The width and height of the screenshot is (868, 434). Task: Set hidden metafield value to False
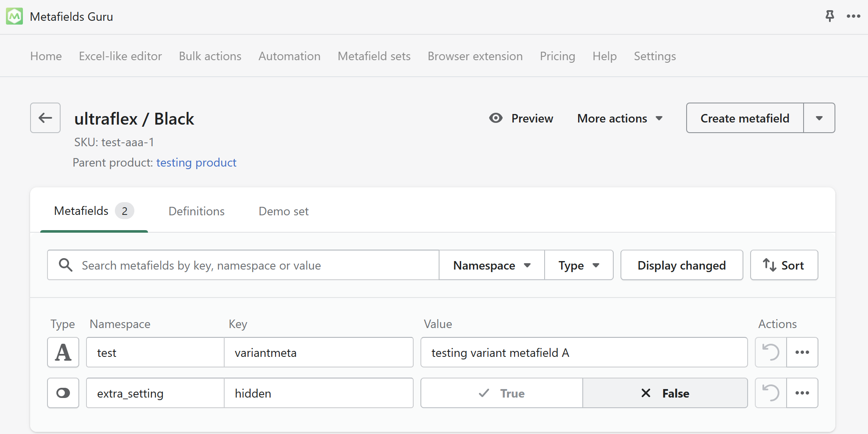(665, 393)
